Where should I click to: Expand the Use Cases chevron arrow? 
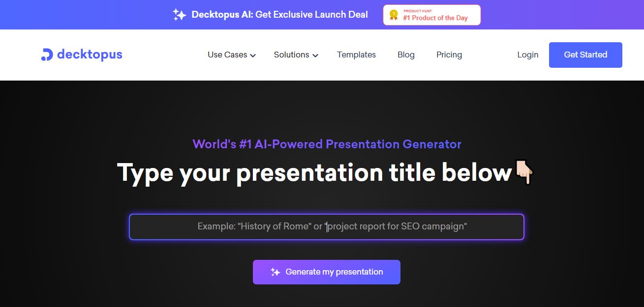tap(253, 56)
